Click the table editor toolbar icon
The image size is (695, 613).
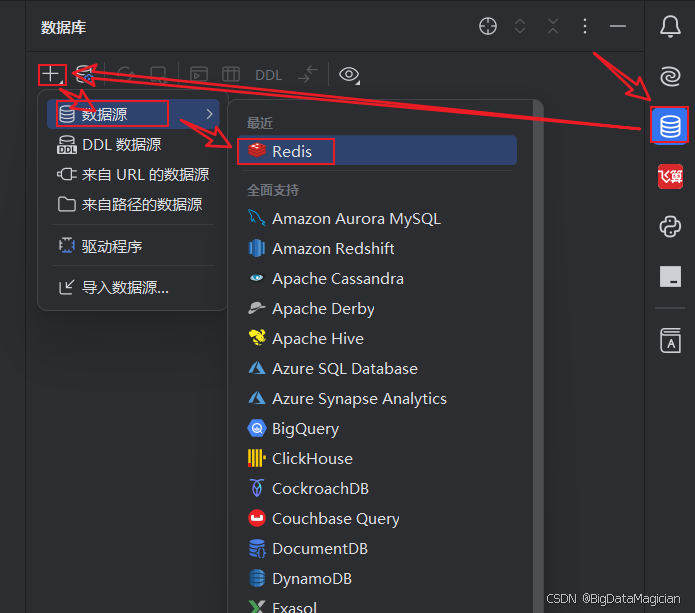tap(231, 74)
